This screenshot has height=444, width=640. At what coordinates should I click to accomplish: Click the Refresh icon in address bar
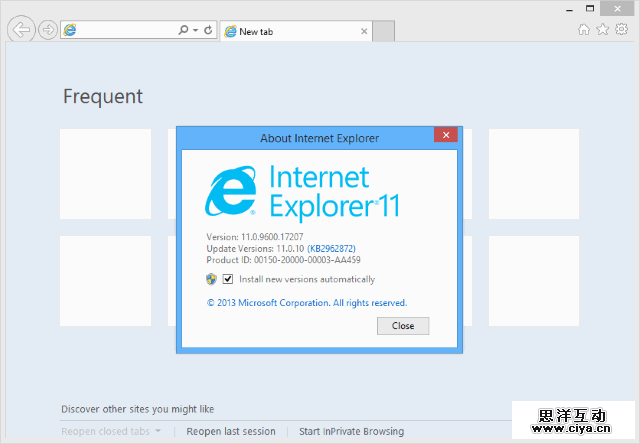[x=208, y=30]
